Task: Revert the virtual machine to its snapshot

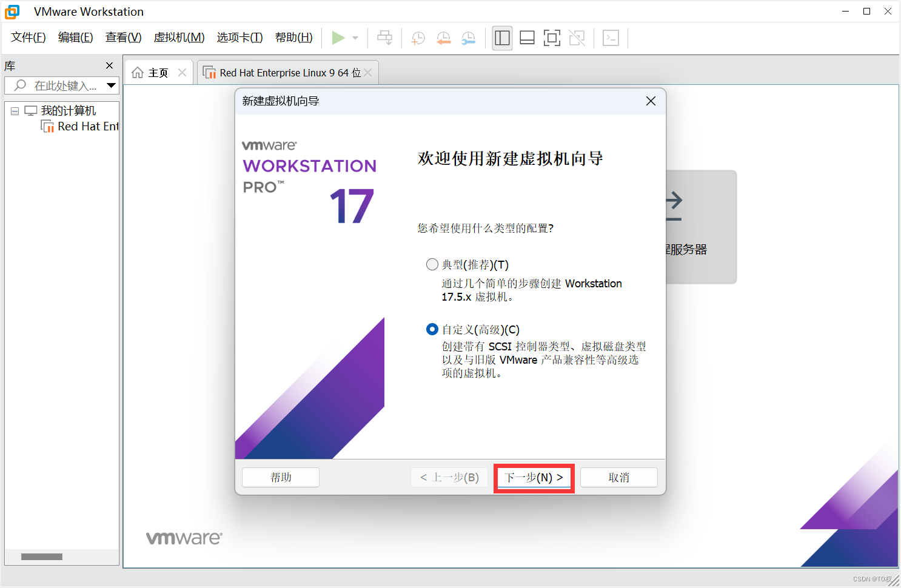Action: coord(443,38)
